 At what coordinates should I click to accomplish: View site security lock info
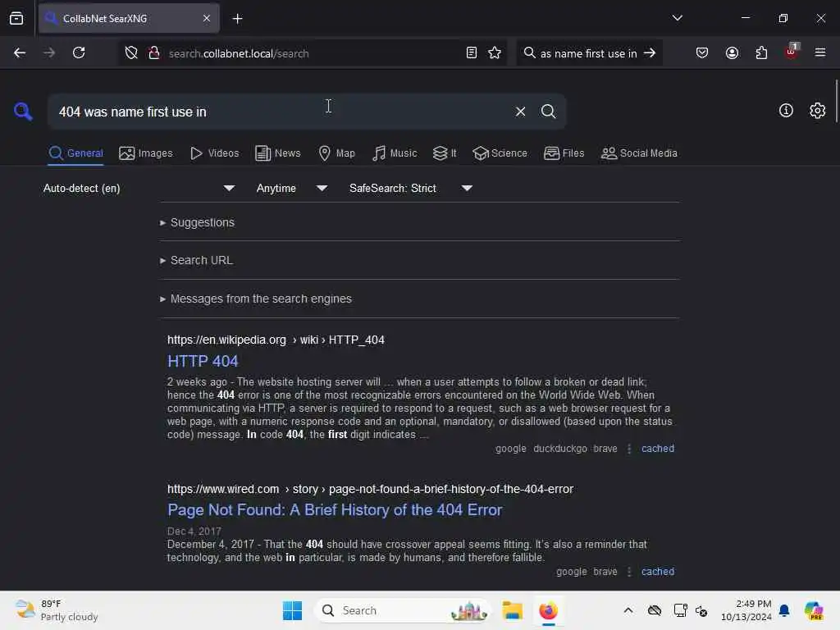[154, 52]
